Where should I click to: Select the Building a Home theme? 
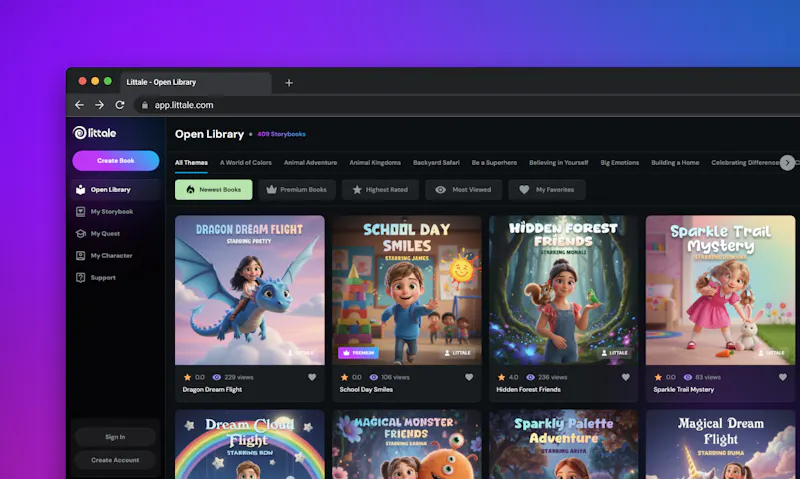(675, 163)
